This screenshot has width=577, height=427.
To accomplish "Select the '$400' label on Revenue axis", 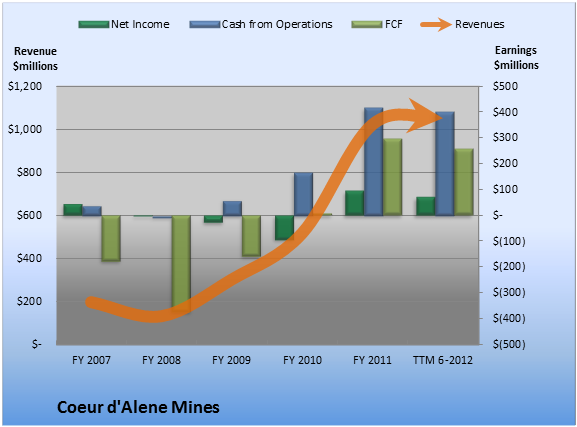I will (x=29, y=258).
